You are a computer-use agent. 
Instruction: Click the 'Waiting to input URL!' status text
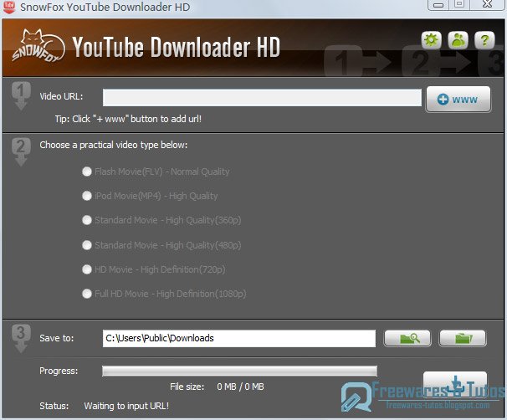[126, 406]
